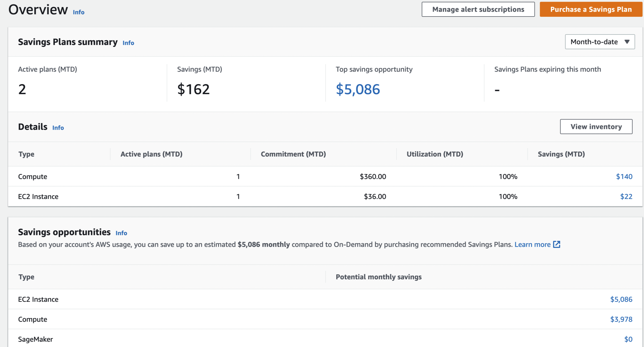Open the Savings opportunities Info link
The width and height of the screenshot is (644, 347).
tap(121, 233)
